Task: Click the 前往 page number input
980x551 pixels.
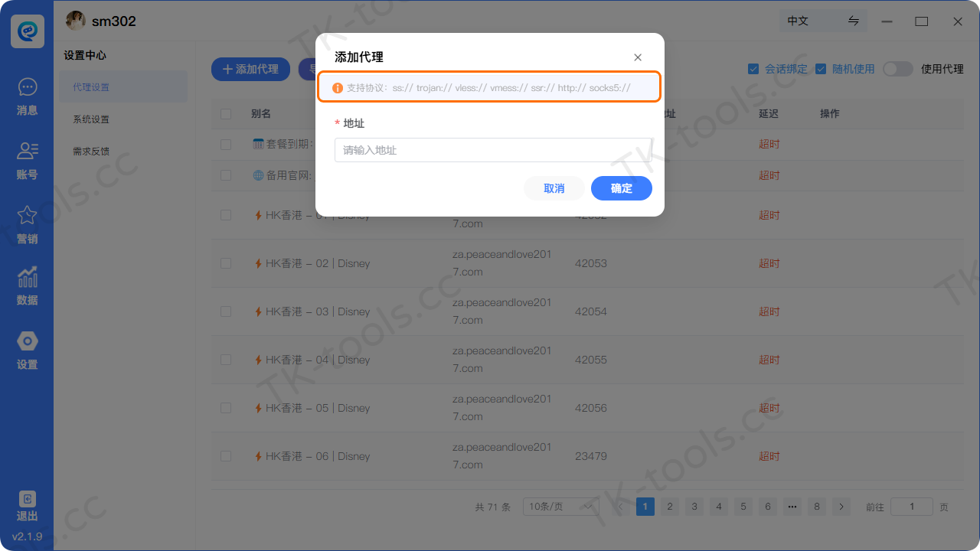Action: (912, 507)
